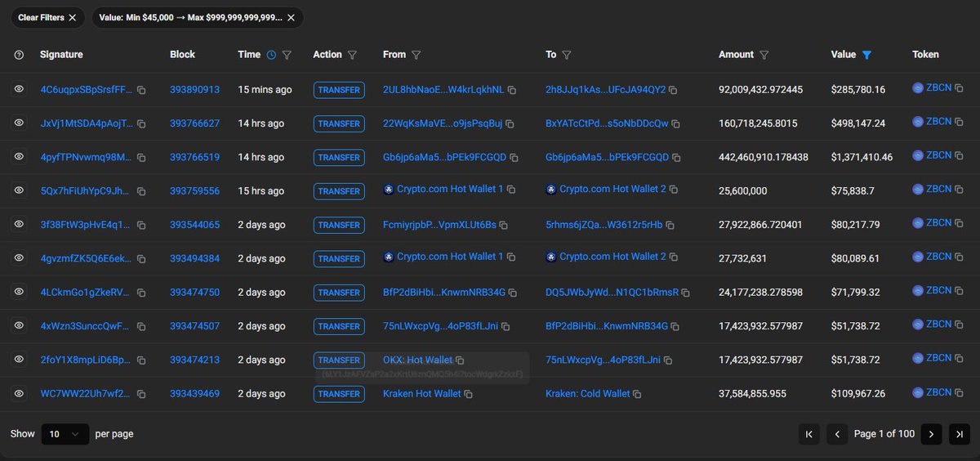View details of transaction 5Qx7hFiUhYpC9Jh
Viewport: 980px width, 461px height.
(19, 190)
